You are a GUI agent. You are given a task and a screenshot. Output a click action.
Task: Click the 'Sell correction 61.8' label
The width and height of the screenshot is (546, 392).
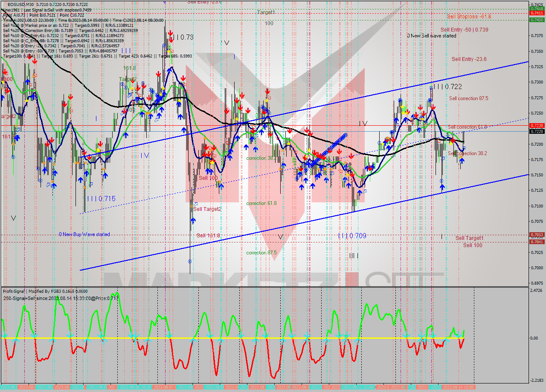(468, 127)
